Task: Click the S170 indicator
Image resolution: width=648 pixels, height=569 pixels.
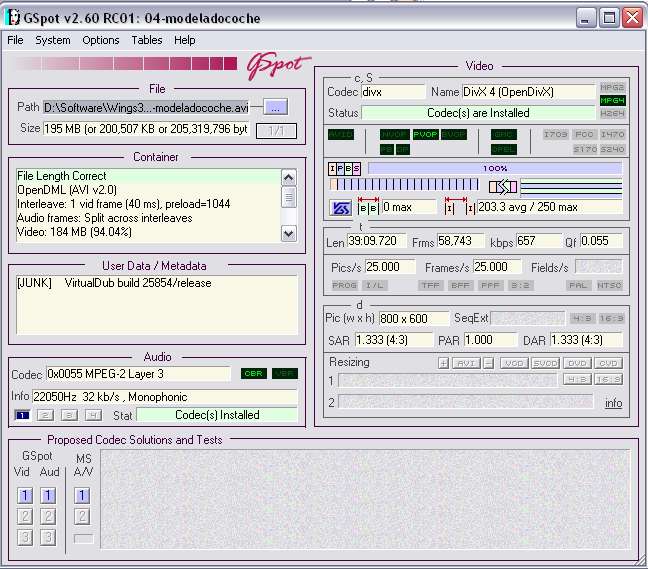Action: 585,149
